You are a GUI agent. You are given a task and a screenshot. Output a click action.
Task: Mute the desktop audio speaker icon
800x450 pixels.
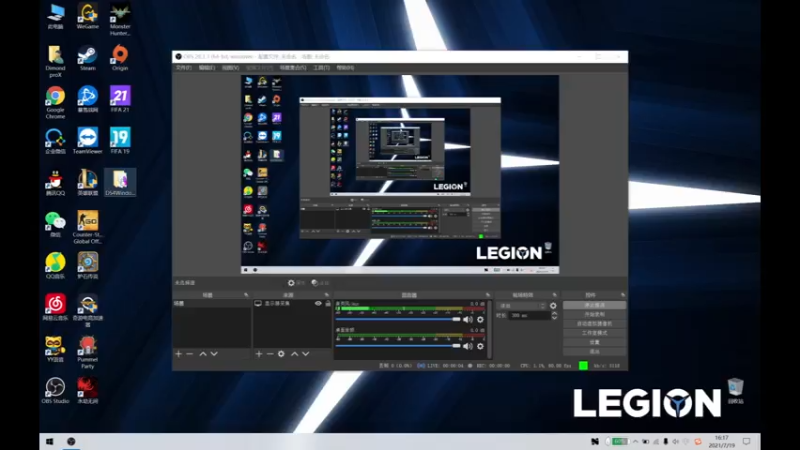click(x=468, y=346)
